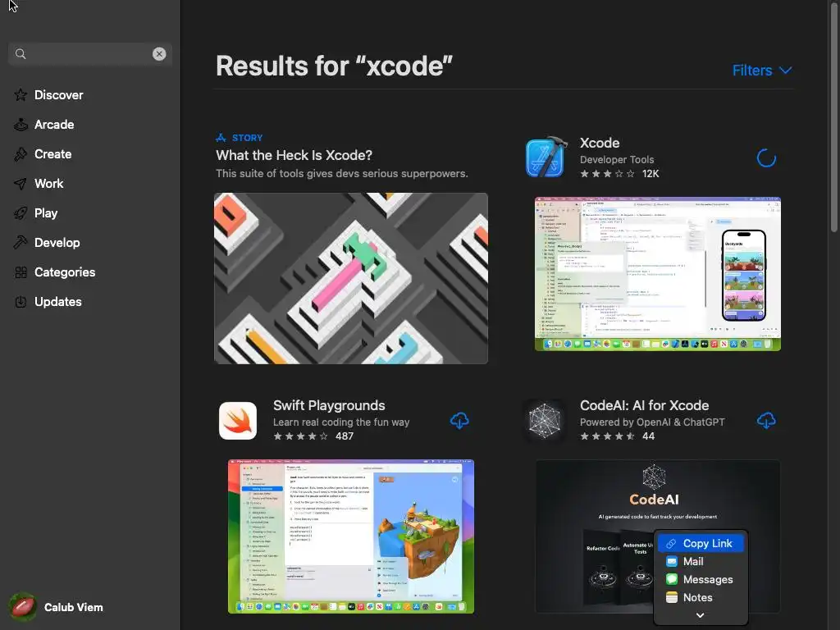Click the story subtitle about superpowers

click(x=342, y=174)
